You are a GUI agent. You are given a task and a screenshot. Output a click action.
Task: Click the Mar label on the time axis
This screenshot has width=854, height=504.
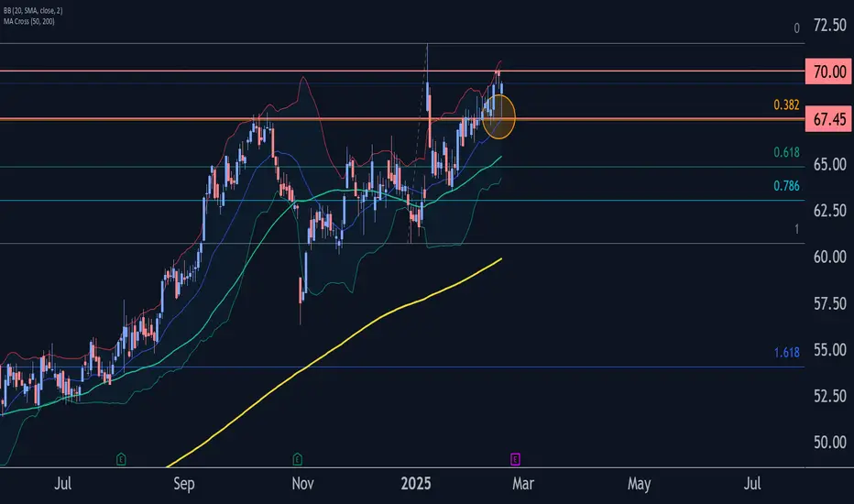click(523, 484)
